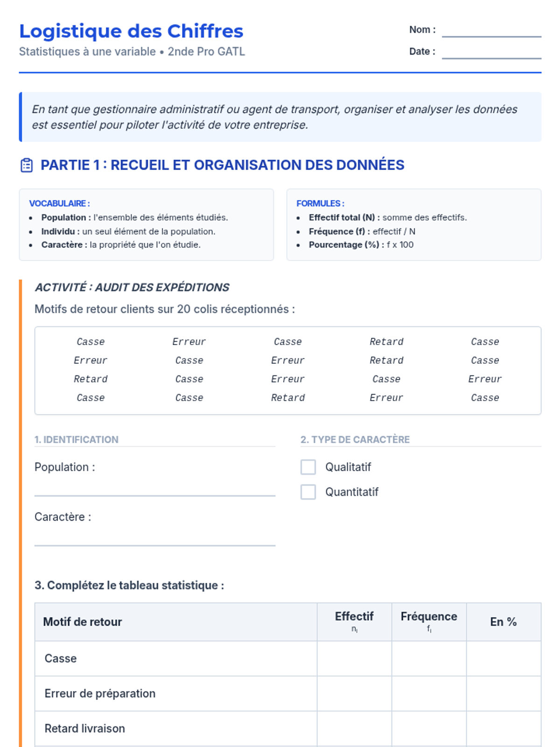The image size is (560, 747).
Task: Click the Caractère answer line
Action: tap(155, 538)
